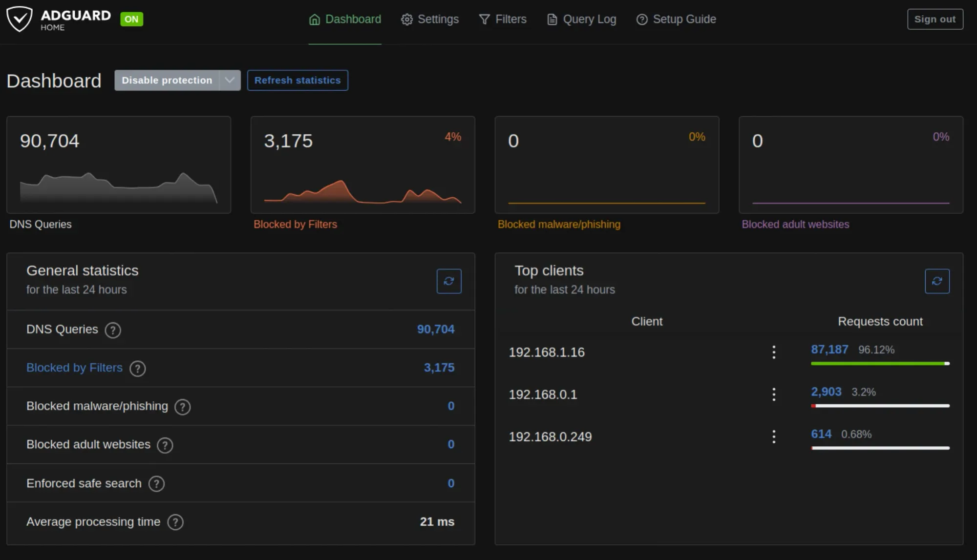Open the Query Log tab
This screenshot has width=977, height=560.
[x=581, y=19]
